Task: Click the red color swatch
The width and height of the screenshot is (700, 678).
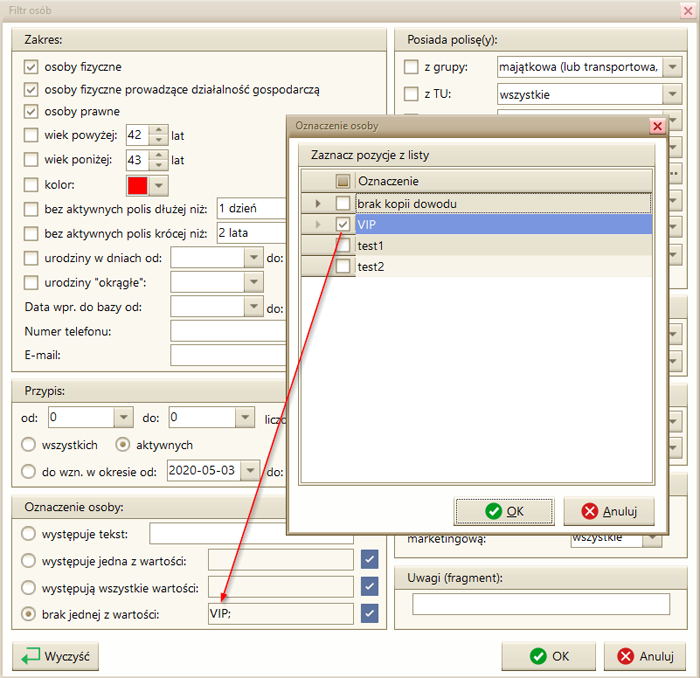Action: pyautogui.click(x=137, y=185)
